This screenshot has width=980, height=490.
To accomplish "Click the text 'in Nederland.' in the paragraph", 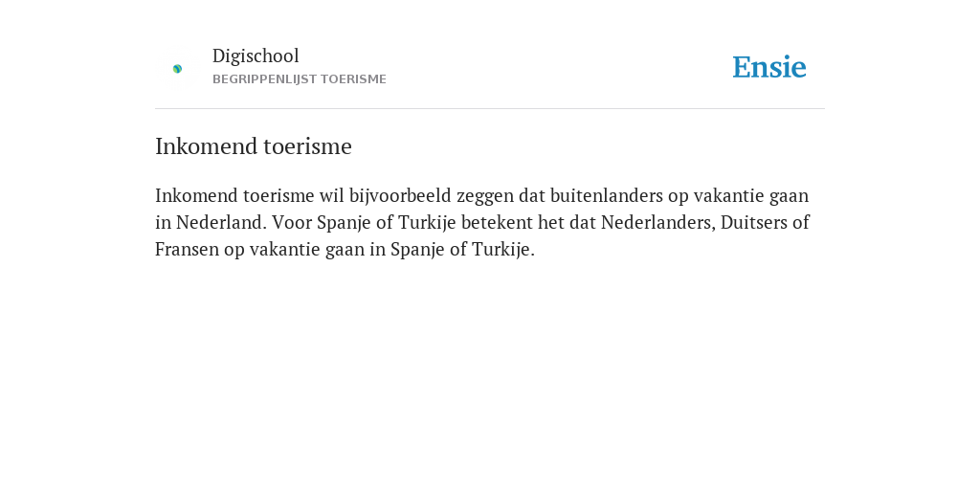I will click(x=211, y=222).
